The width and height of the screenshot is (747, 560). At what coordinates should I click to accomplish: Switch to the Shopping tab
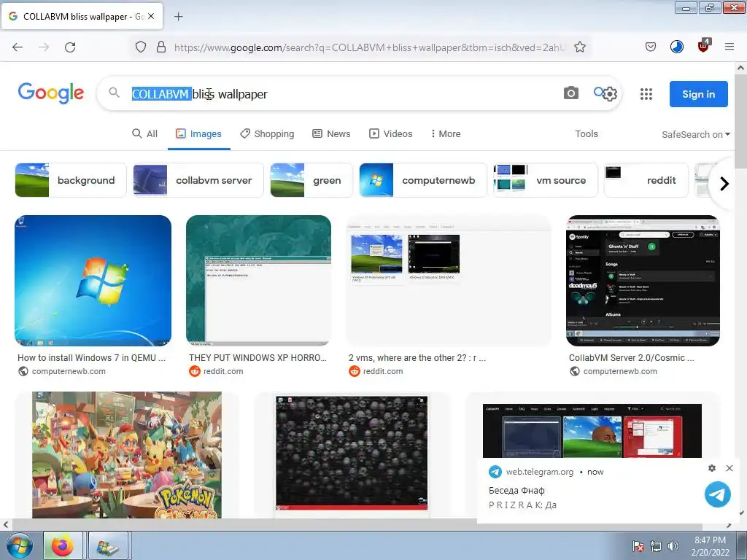[267, 134]
